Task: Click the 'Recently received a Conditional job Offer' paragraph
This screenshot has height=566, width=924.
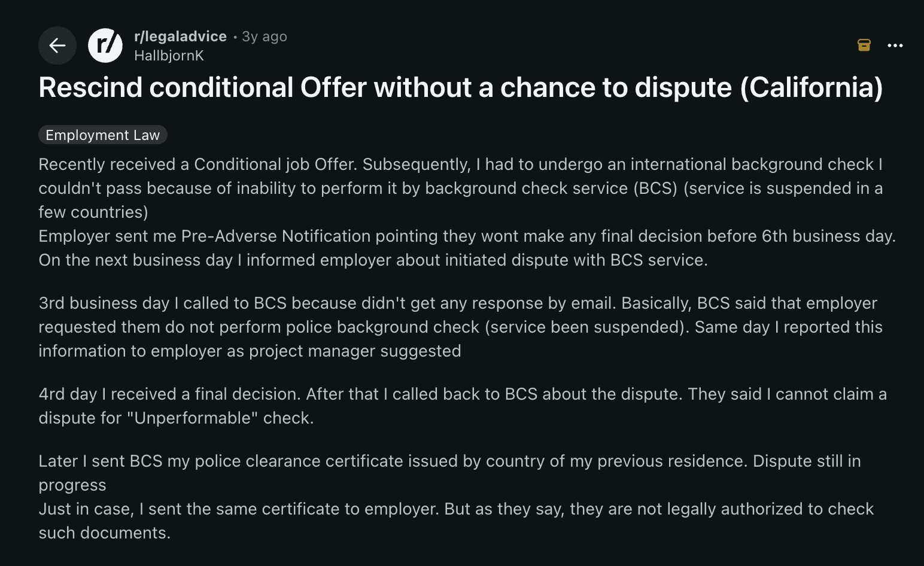Action: click(461, 188)
